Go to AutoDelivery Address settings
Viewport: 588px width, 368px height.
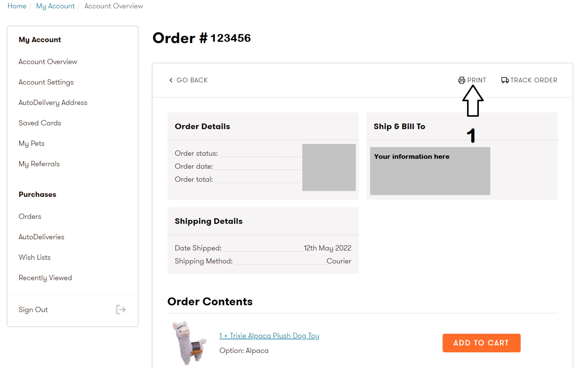(53, 102)
